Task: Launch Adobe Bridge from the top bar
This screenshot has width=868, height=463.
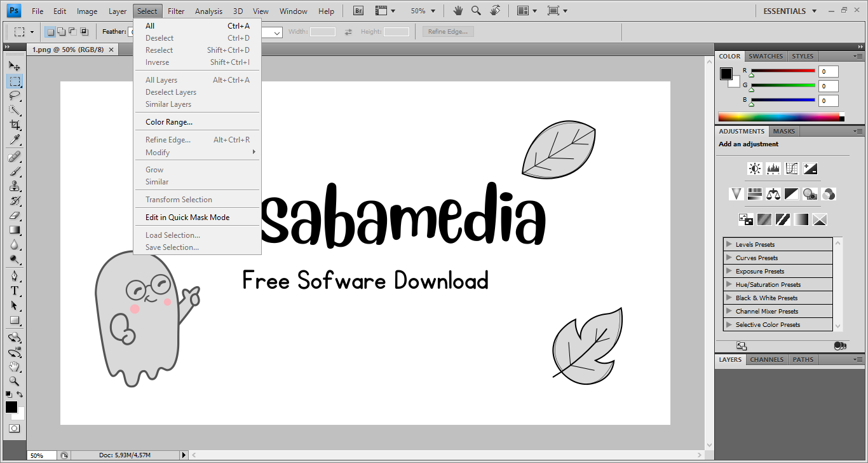Action: click(358, 11)
